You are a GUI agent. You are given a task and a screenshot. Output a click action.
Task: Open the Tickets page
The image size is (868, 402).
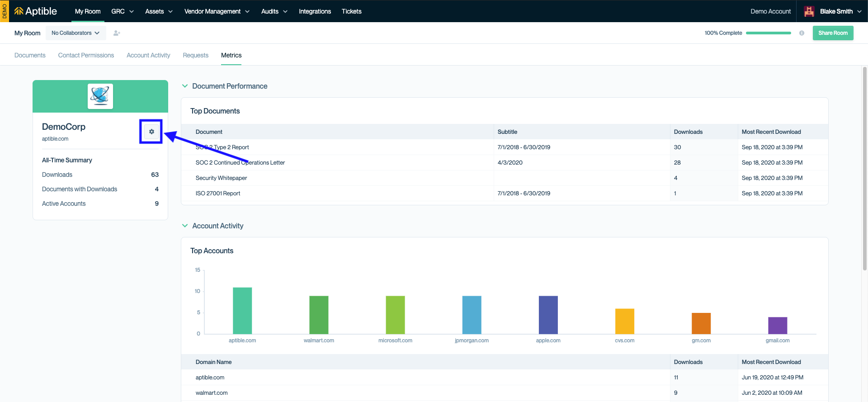click(351, 11)
